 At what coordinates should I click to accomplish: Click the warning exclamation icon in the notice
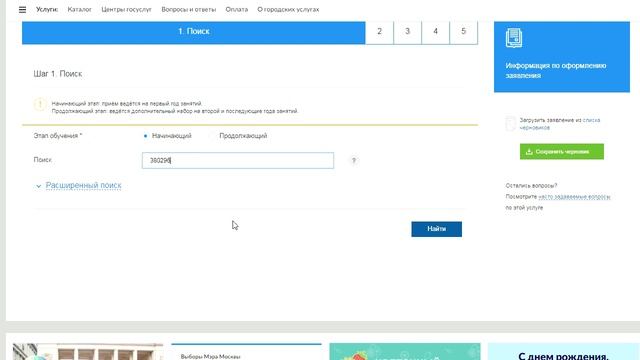[40, 104]
